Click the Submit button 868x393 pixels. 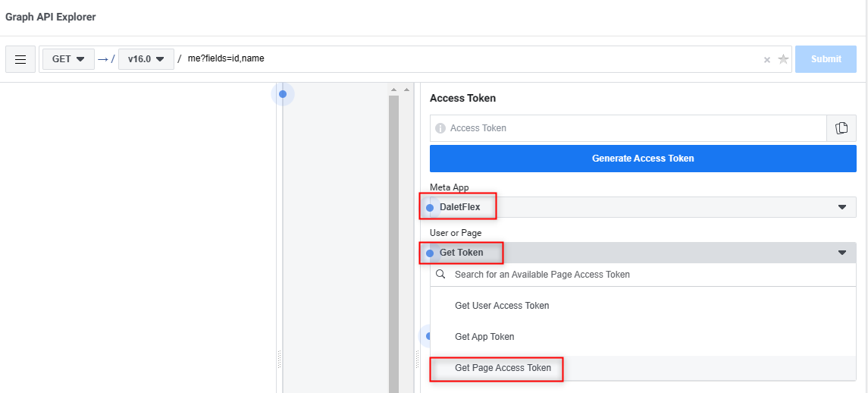pos(826,58)
